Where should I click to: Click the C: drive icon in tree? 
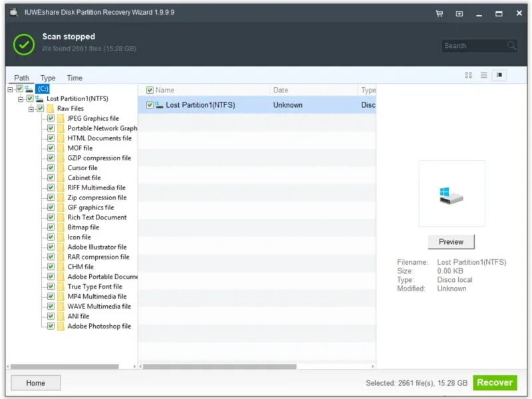pyautogui.click(x=29, y=89)
